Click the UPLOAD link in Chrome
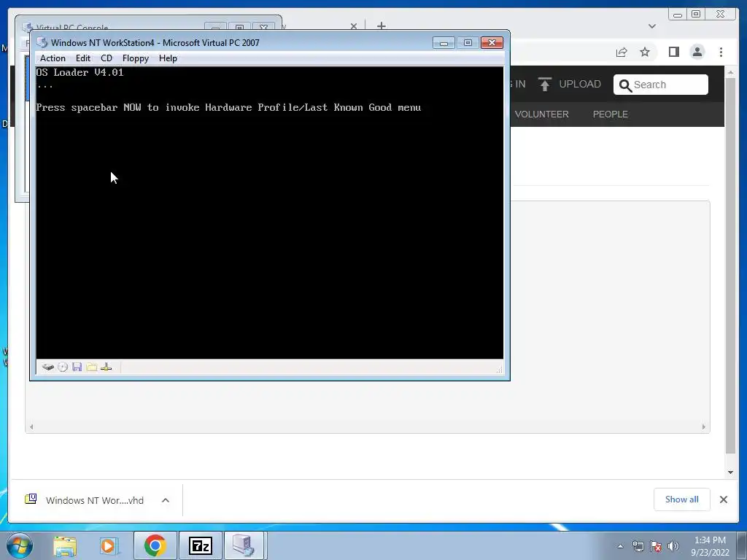This screenshot has width=747, height=560. pos(580,84)
